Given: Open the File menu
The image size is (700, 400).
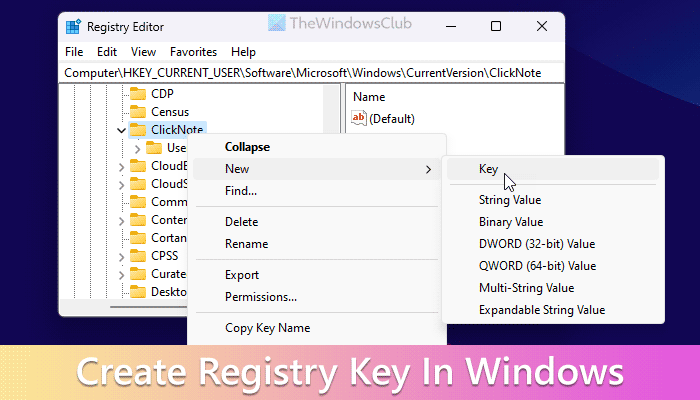Looking at the screenshot, I should (x=74, y=52).
